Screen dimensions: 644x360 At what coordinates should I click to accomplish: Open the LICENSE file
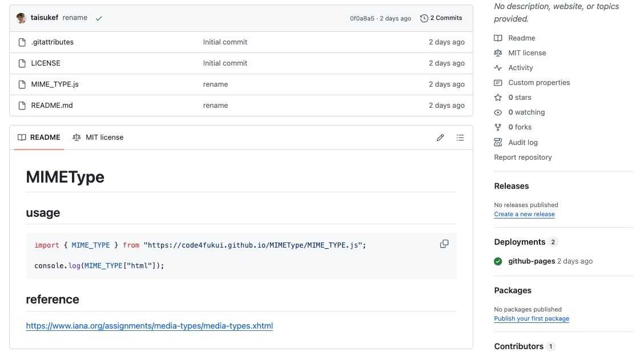tap(46, 63)
